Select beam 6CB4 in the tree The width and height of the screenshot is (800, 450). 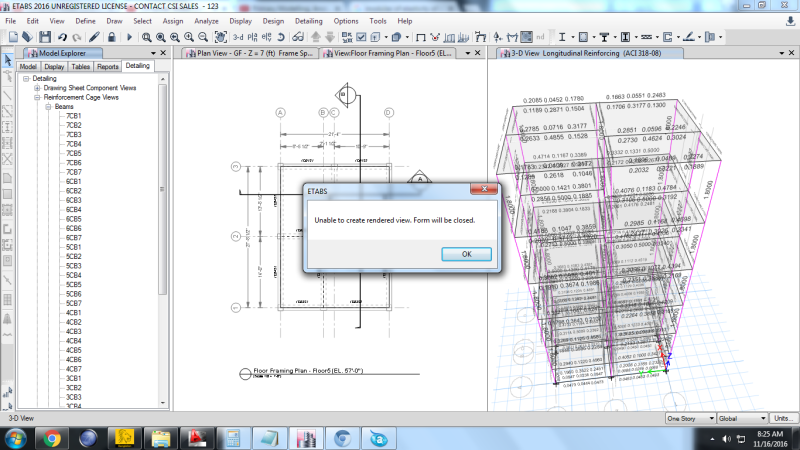73,210
